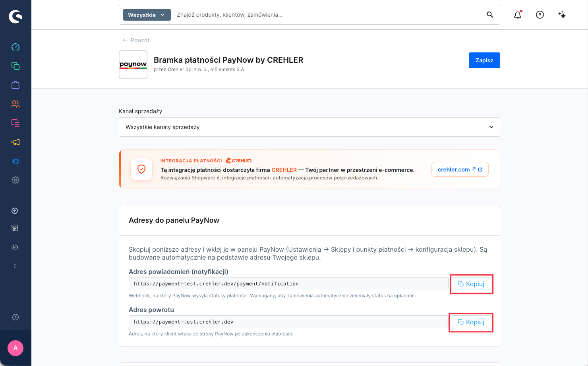The image size is (588, 366).
Task: Expand the sidebar with the arrow circle icon
Action: point(15,317)
